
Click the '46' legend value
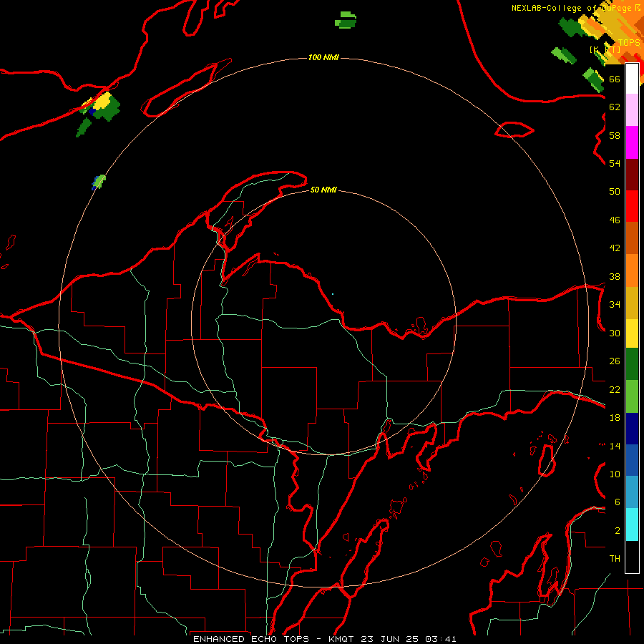tap(615, 220)
